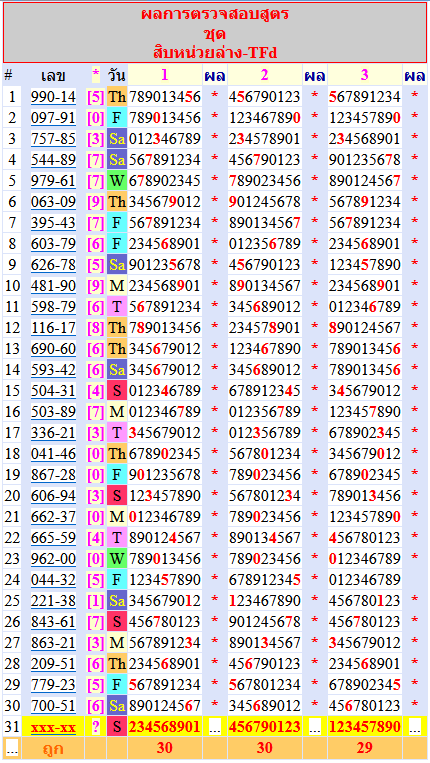Click the ellipsis after prediction 234568901

click(215, 727)
